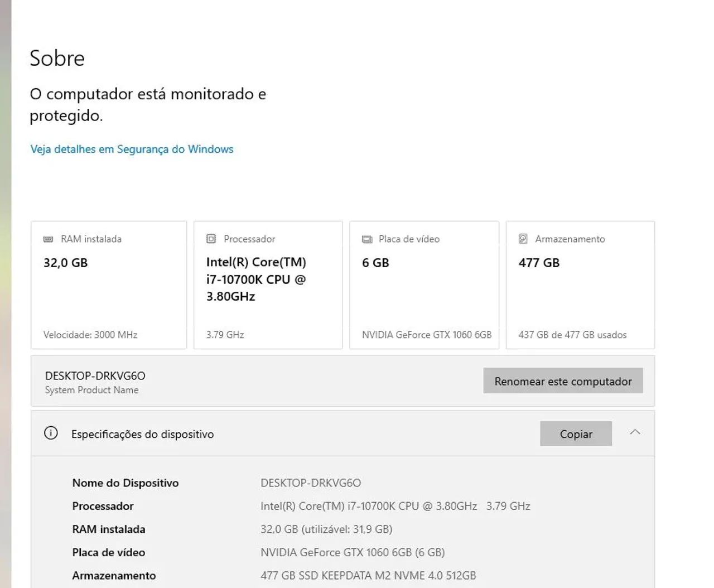Click DESKTOP-DRKVG6O computer name in the rename bar
This screenshot has height=588, width=714.
coord(95,375)
